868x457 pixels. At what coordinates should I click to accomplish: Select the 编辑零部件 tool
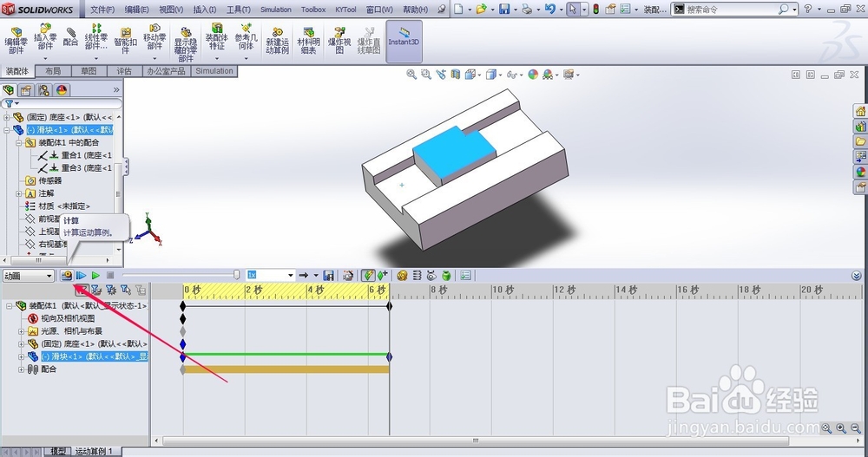click(x=16, y=41)
